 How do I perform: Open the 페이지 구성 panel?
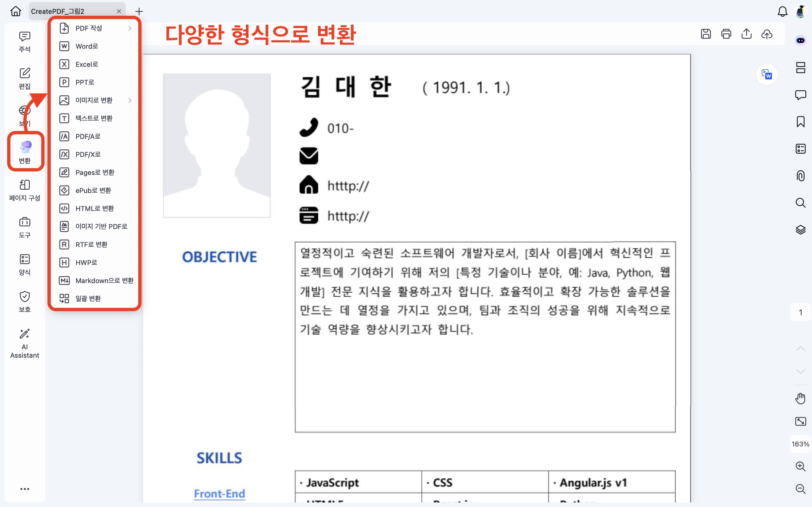pos(24,190)
